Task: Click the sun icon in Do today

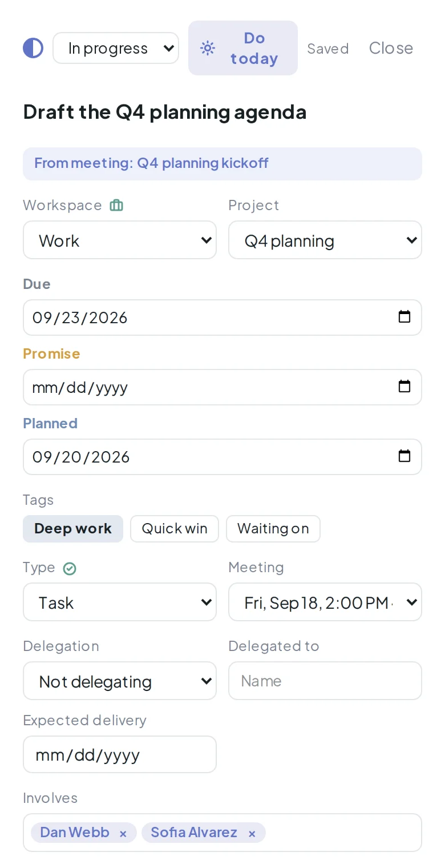Action: click(208, 48)
